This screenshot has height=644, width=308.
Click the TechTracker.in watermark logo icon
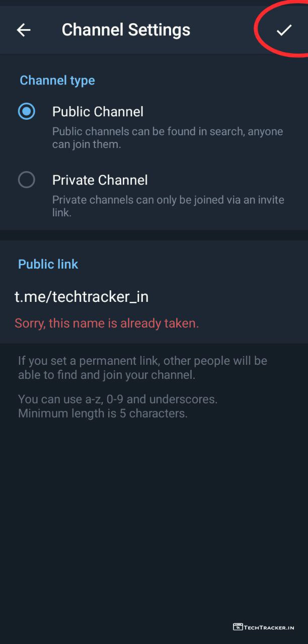238,627
